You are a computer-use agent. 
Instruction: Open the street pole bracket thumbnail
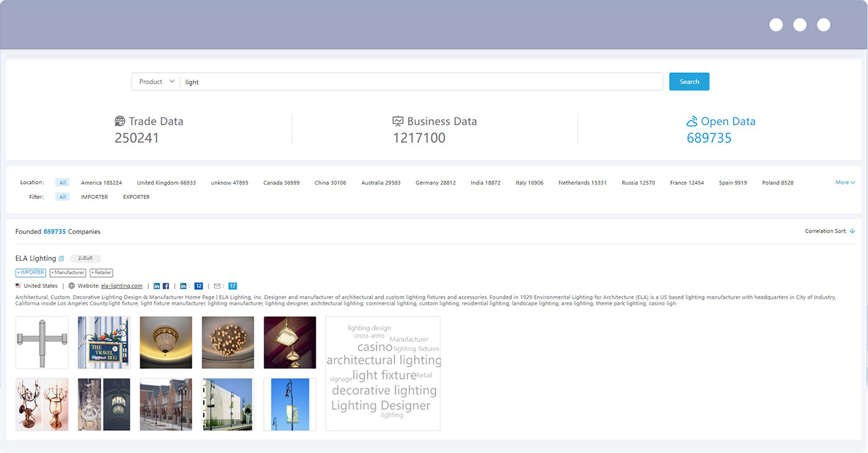pos(42,342)
